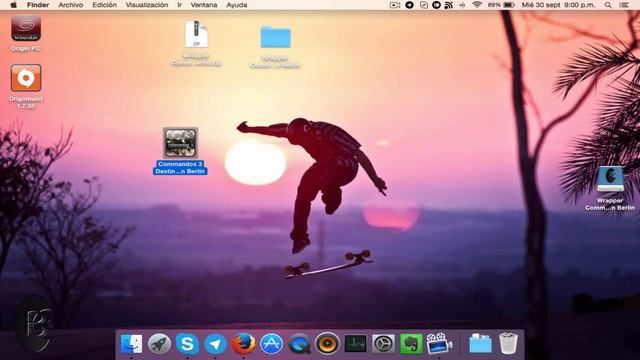640x360 pixels.
Task: Click the checkmark clock menu bar icon
Action: pos(424,5)
